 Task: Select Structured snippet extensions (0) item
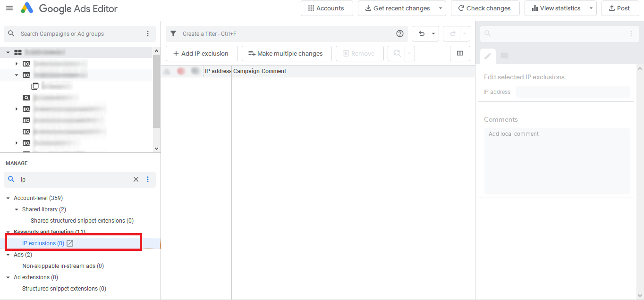pos(64,289)
